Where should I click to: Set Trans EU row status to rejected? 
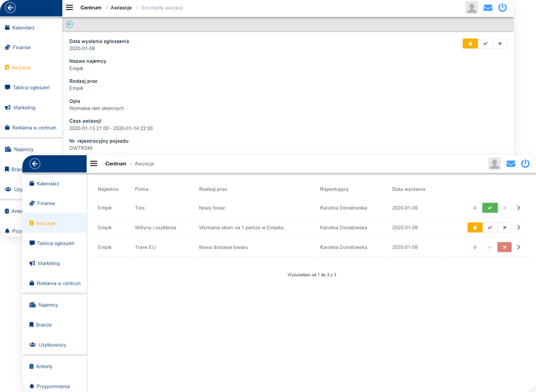tap(504, 247)
